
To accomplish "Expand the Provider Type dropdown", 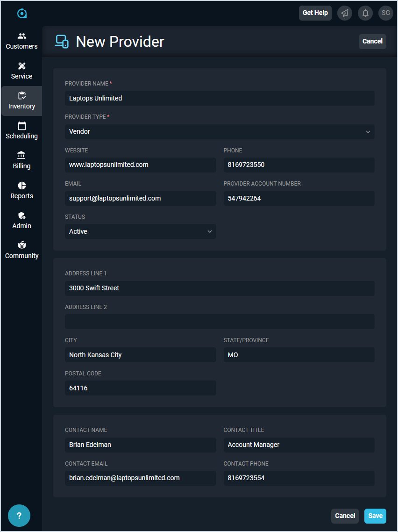I will 220,132.
